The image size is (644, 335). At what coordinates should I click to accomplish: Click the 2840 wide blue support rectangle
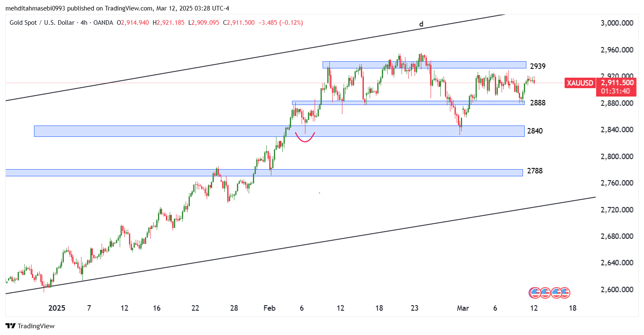(279, 131)
